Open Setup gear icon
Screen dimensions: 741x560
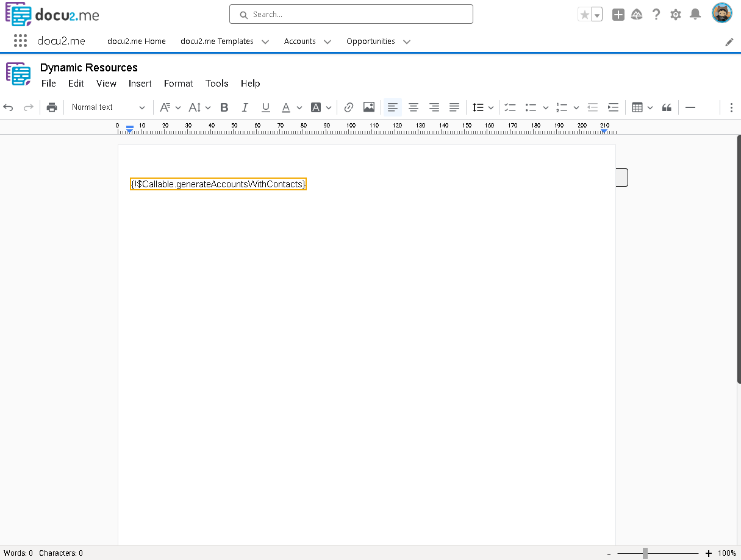(676, 15)
